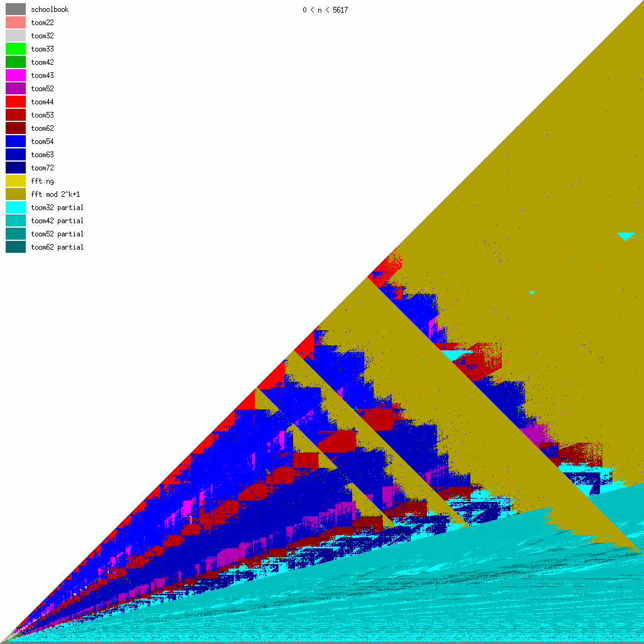Click the gray schoolbook legend swatch
This screenshot has height=644, width=644.
click(16, 9)
